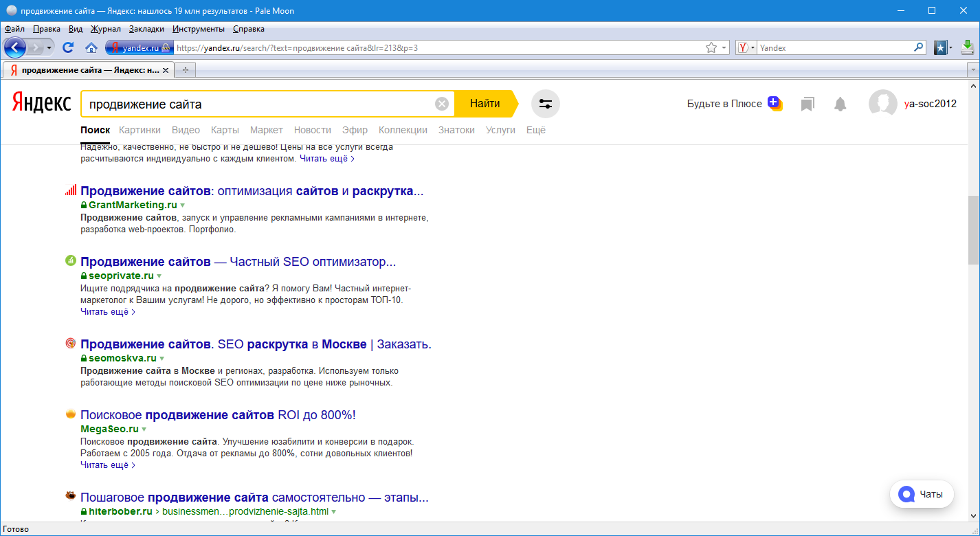This screenshot has height=536, width=980.
Task: Expand seoprivate.ru result options arrow
Action: [159, 276]
